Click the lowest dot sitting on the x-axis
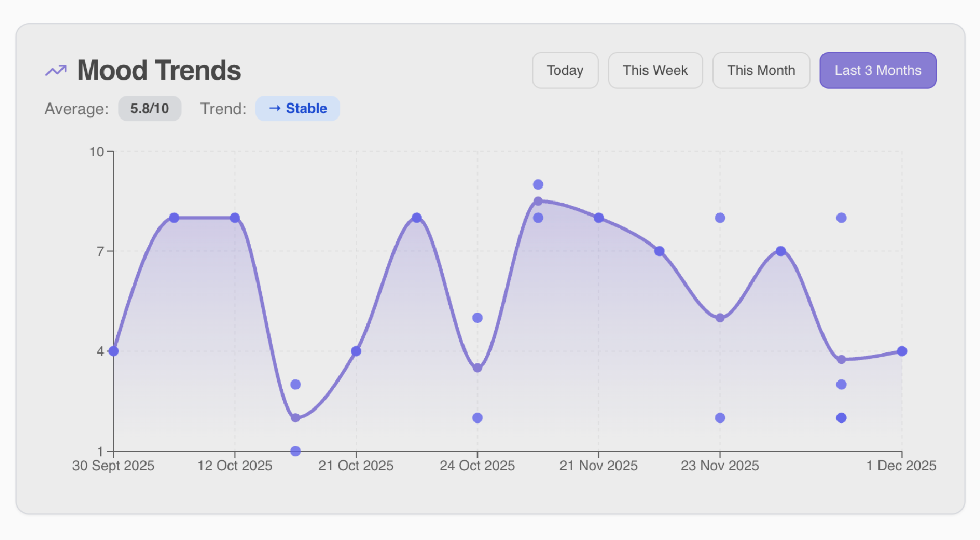 (x=295, y=451)
